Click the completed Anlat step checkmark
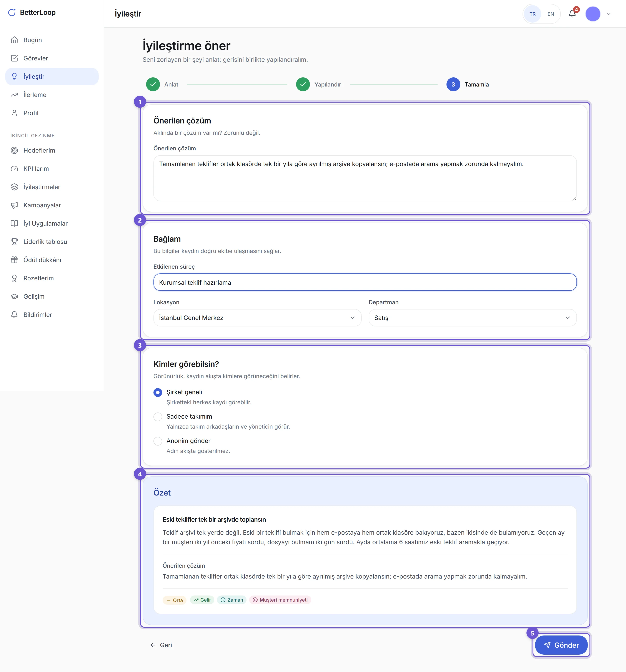Image resolution: width=626 pixels, height=672 pixels. [x=153, y=85]
